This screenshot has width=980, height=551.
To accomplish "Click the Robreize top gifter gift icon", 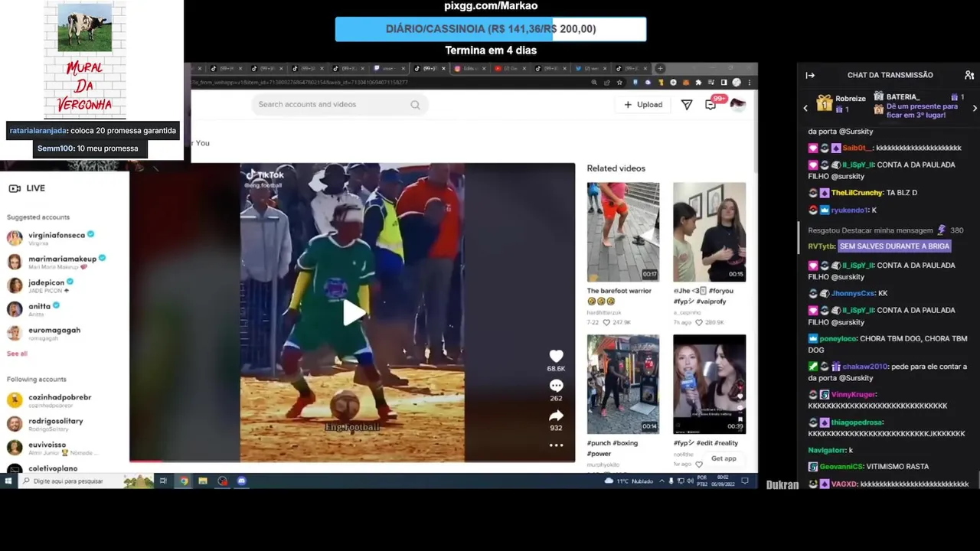I will [824, 103].
